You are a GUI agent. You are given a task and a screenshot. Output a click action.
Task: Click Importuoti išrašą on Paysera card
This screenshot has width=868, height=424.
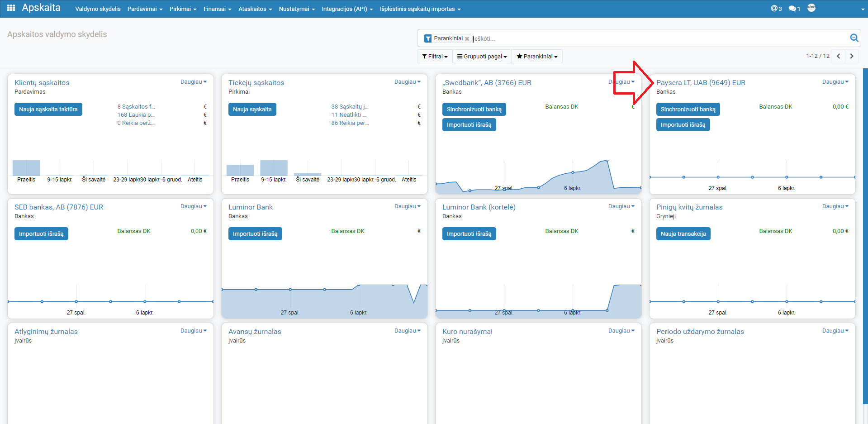tap(683, 125)
